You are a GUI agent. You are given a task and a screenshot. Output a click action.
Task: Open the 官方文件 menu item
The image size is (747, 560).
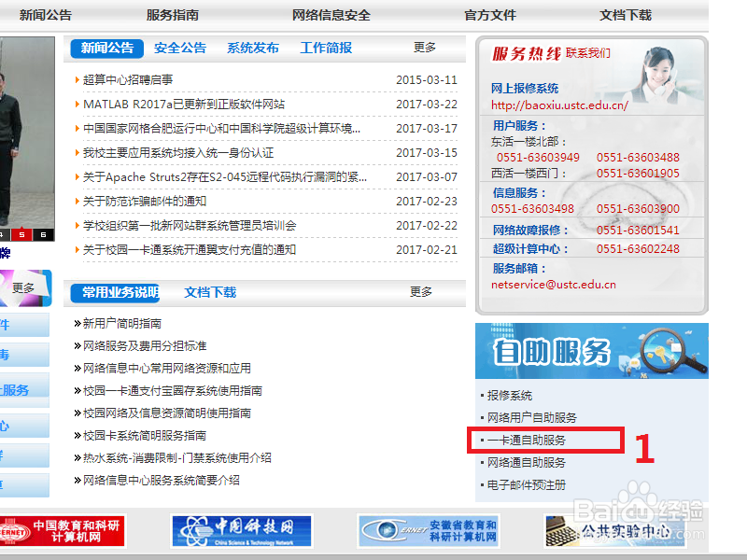[x=489, y=14]
